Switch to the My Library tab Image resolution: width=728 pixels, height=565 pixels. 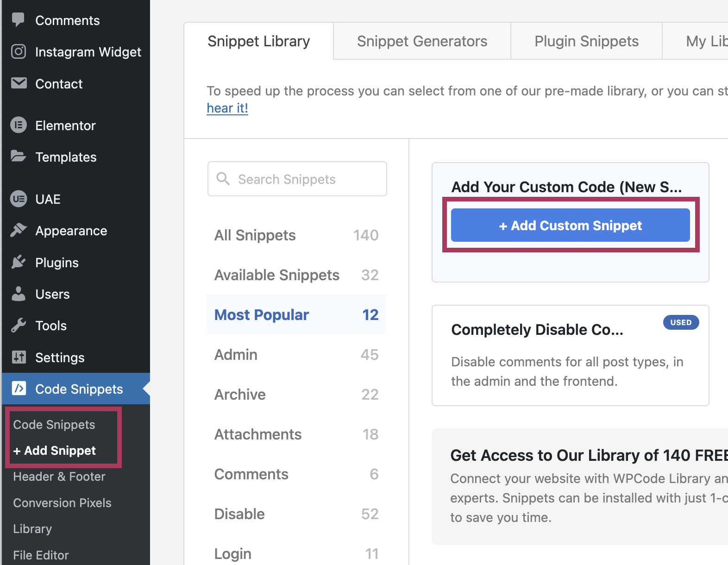(x=696, y=41)
